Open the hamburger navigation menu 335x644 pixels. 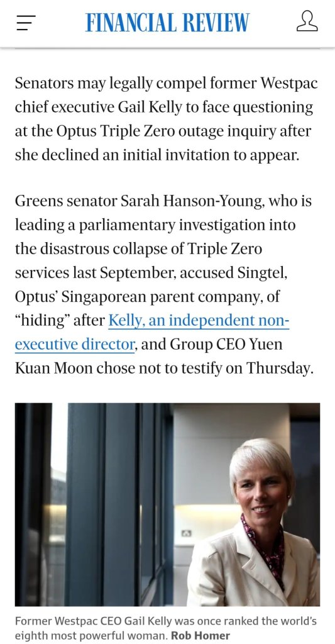pos(26,22)
